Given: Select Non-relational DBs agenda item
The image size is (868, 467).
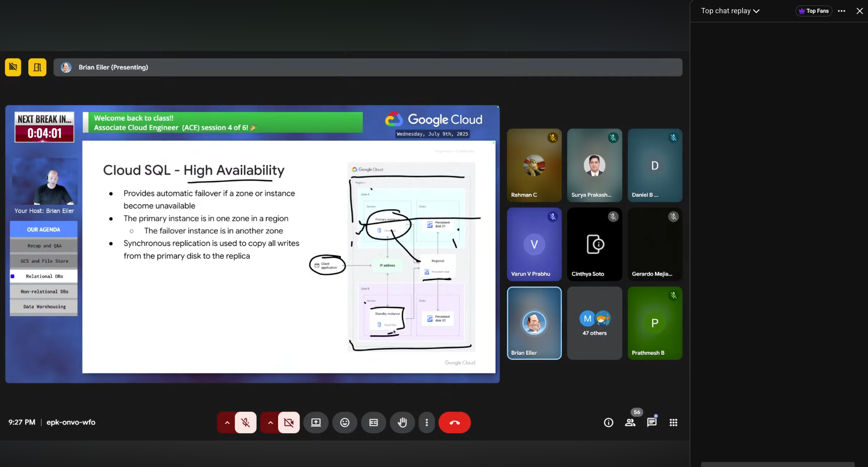Looking at the screenshot, I should 44,291.
